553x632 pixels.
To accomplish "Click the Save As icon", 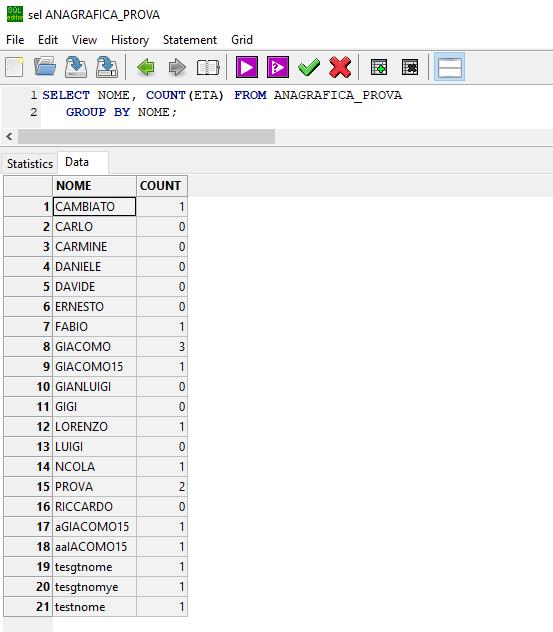I will click(x=107, y=67).
